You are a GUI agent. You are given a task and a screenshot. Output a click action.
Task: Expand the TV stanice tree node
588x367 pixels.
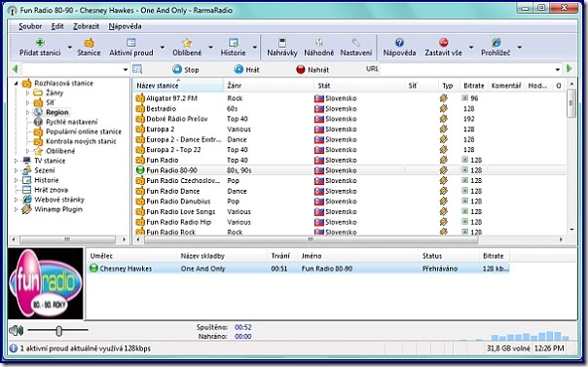tap(16, 161)
